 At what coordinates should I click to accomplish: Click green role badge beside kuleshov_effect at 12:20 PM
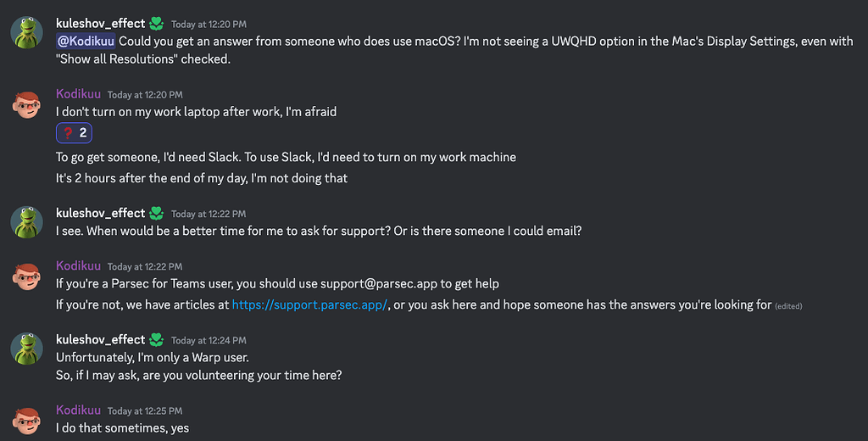157,24
